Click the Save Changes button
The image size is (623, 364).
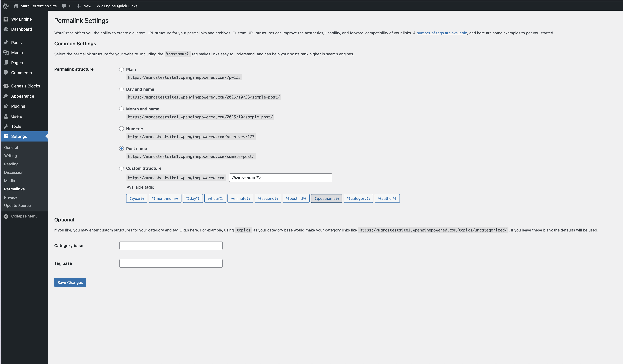(x=70, y=282)
